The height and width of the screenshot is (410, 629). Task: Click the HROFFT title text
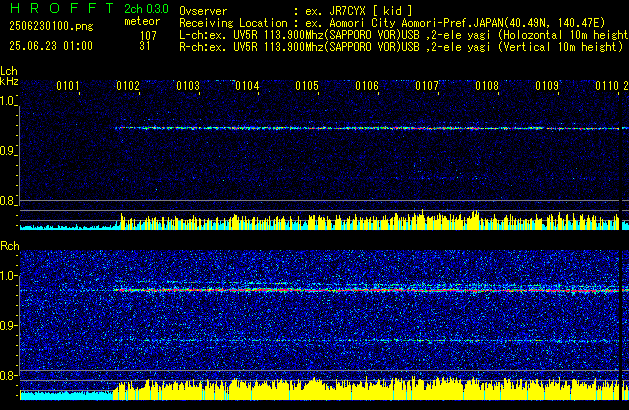pyautogui.click(x=62, y=8)
